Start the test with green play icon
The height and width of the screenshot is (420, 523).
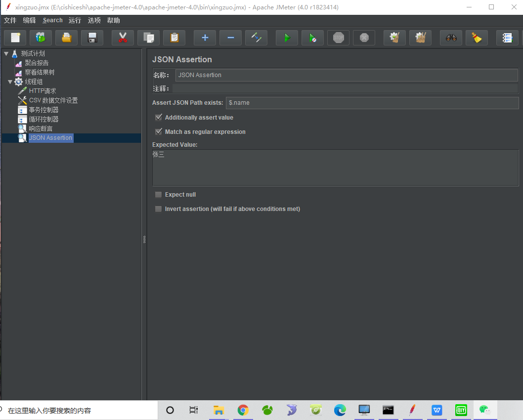[287, 38]
